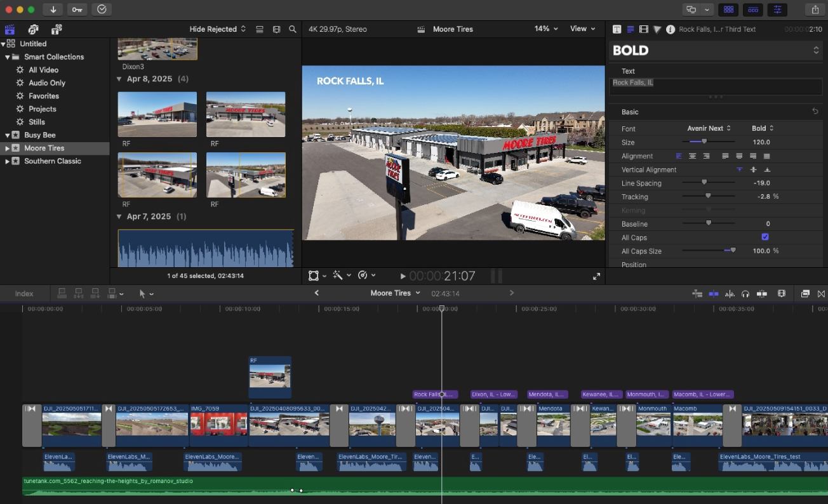Select the All Video smart collection

coord(43,70)
